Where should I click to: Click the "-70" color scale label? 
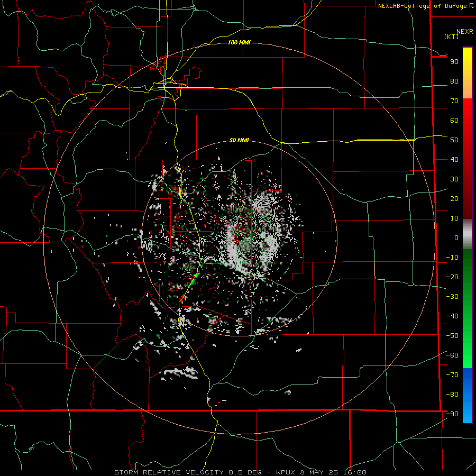coord(452,375)
